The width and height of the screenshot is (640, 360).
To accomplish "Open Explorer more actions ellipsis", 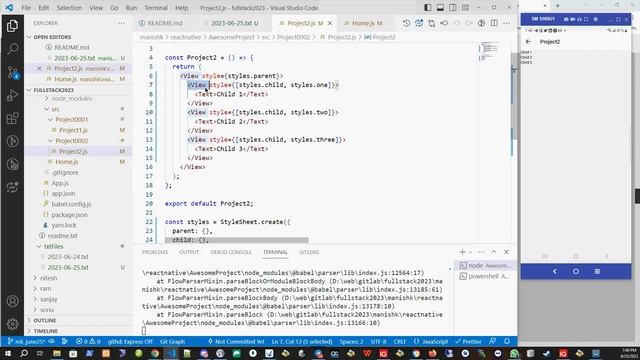I will click(121, 23).
